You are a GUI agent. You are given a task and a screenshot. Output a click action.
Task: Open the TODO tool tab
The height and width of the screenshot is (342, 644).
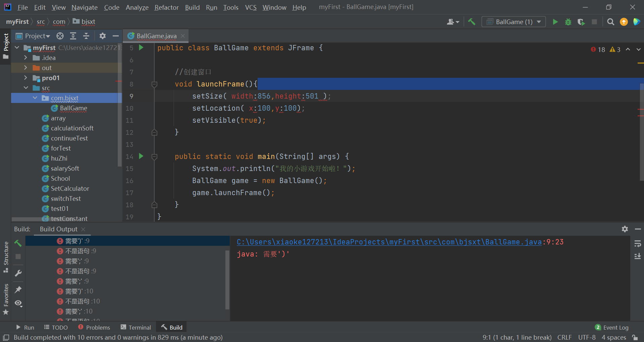pos(56,327)
